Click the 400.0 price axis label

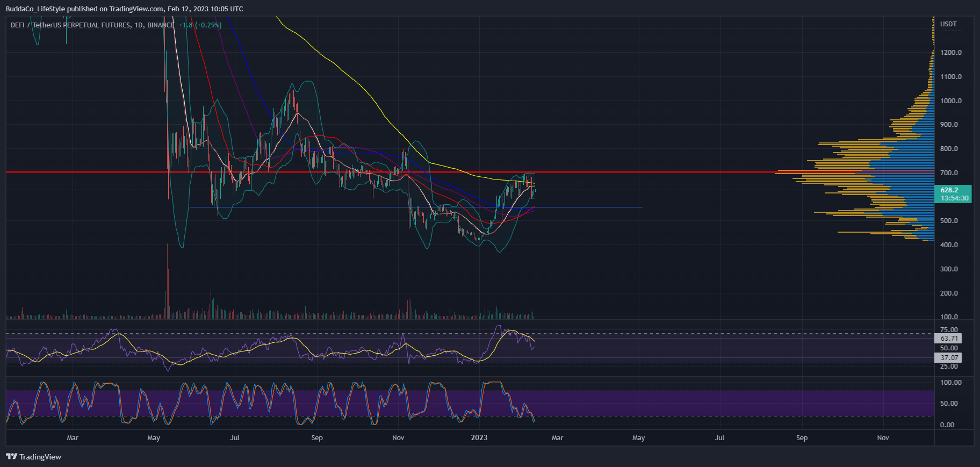[x=949, y=245]
